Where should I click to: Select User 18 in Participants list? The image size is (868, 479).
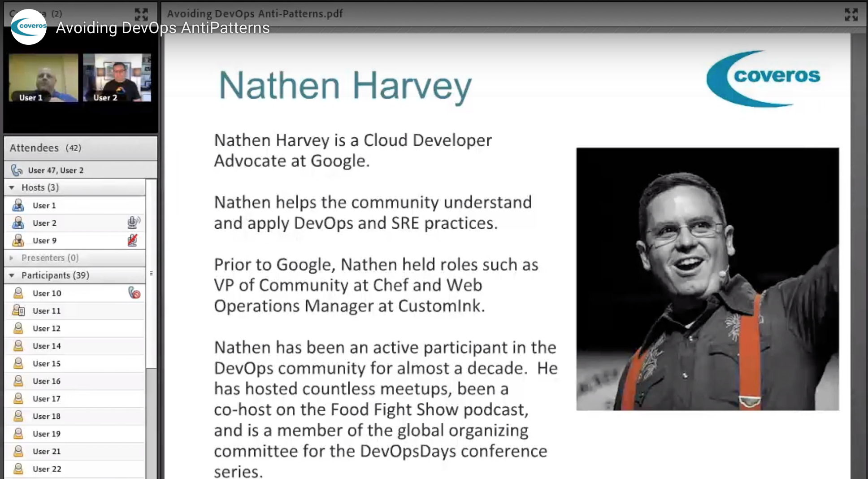click(47, 416)
